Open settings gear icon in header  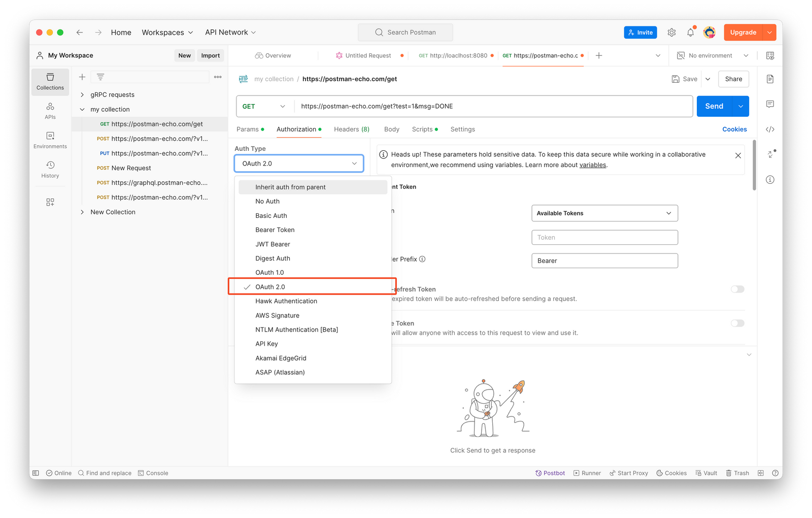click(671, 33)
